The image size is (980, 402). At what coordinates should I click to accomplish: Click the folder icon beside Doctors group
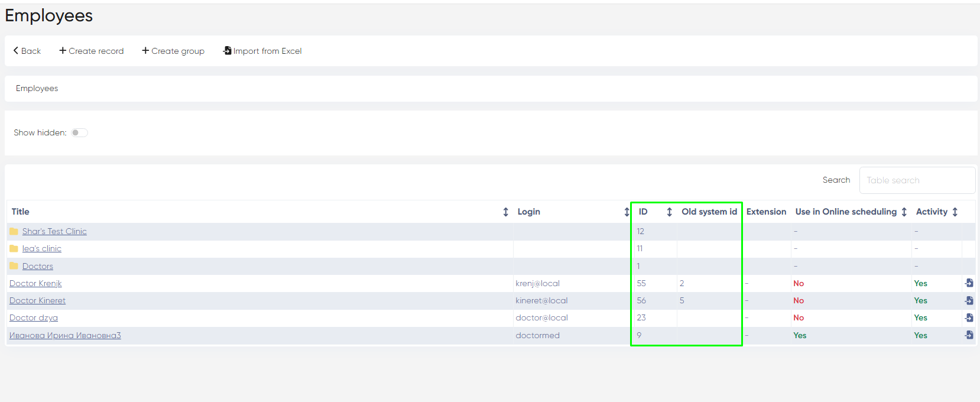(14, 266)
